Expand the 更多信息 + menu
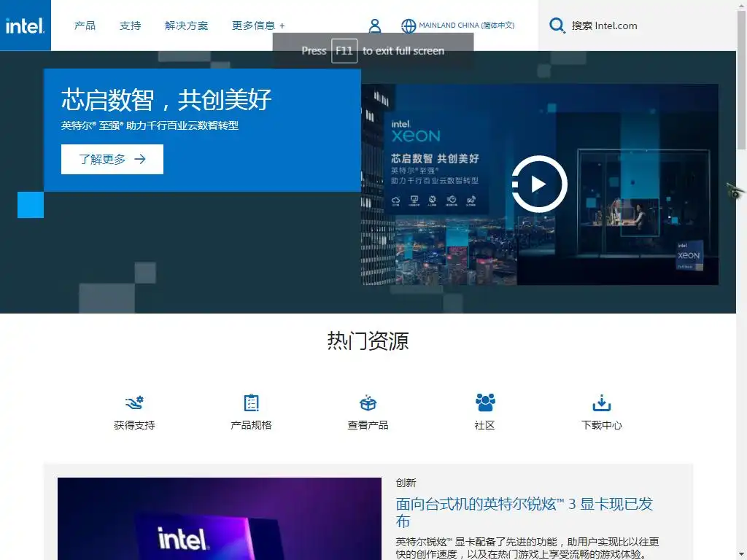The image size is (747, 560). (x=258, y=26)
